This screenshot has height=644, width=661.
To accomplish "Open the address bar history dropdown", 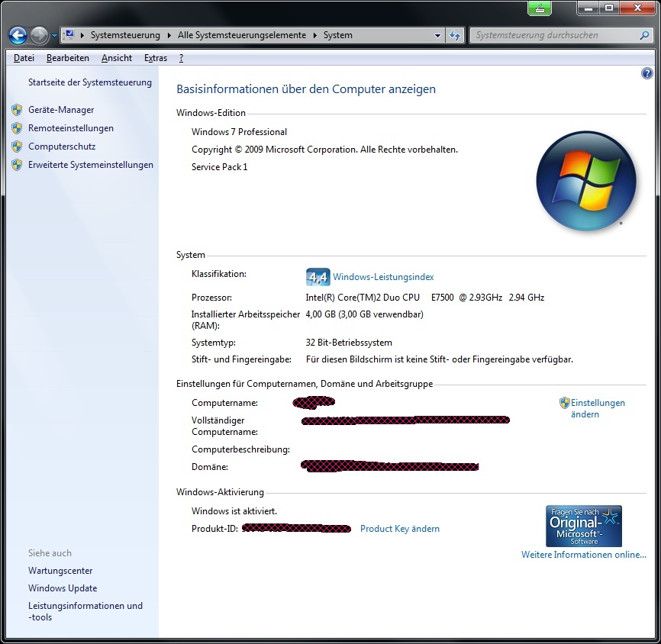I will pos(437,35).
